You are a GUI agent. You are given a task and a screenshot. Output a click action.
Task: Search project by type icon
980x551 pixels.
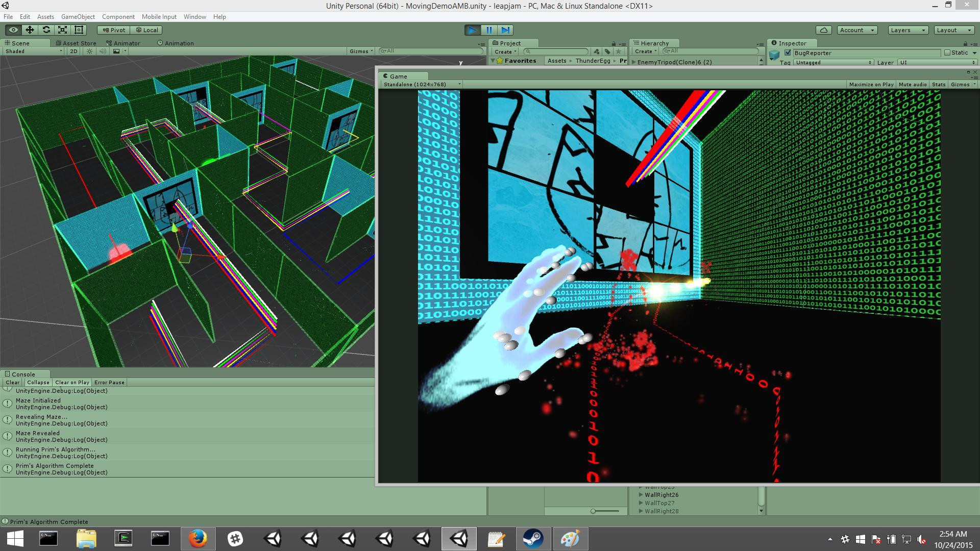pos(597,52)
